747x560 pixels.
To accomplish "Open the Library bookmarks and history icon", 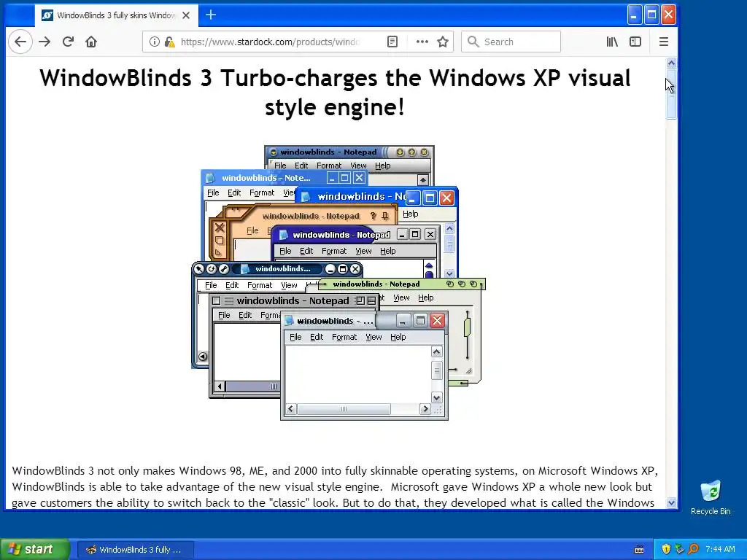I will 612,42.
